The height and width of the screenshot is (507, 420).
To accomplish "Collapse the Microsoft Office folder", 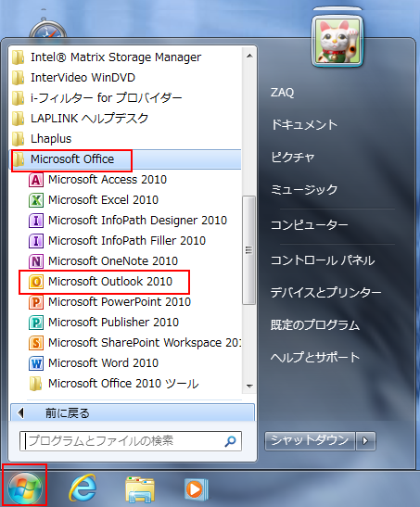I will click(x=126, y=159).
